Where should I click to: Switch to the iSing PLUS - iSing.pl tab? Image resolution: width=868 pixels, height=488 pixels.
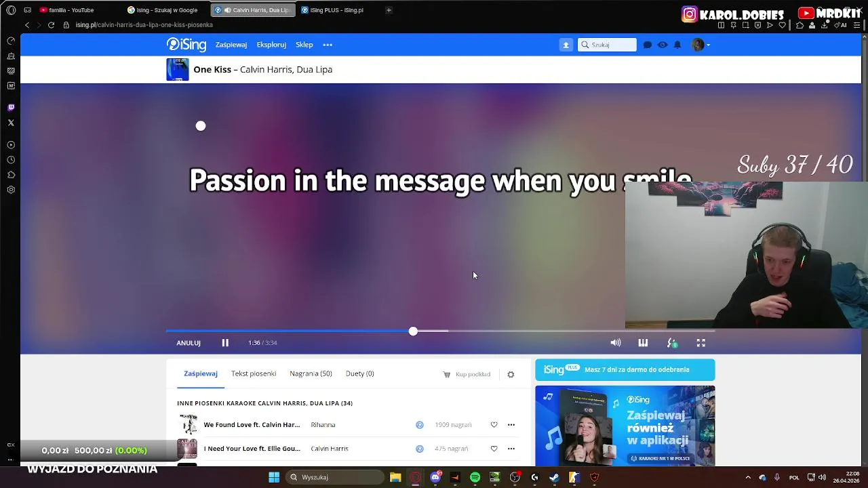(336, 10)
